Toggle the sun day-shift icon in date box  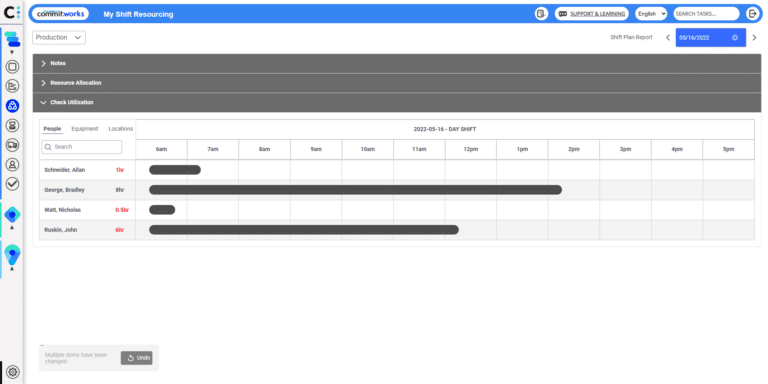pos(735,38)
